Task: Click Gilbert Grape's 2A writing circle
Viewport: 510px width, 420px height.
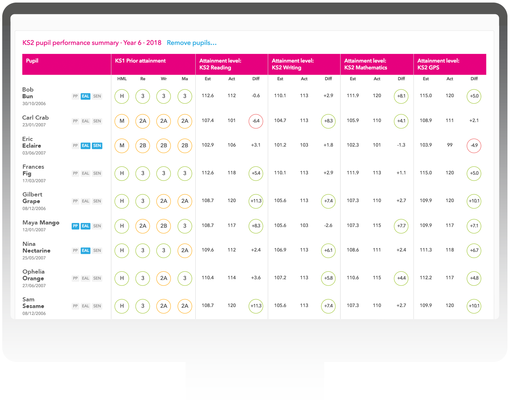Action: pyautogui.click(x=164, y=201)
